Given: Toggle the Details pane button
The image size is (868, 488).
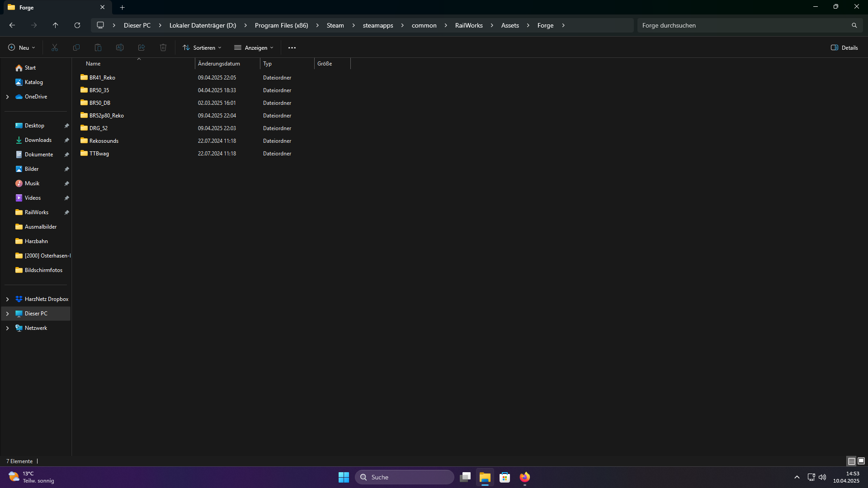Looking at the screenshot, I should click(x=844, y=47).
